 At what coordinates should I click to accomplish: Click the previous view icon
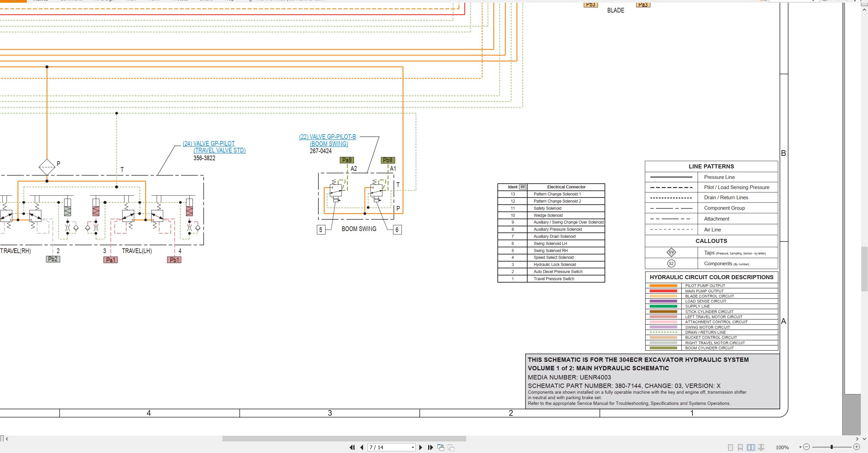point(441,448)
